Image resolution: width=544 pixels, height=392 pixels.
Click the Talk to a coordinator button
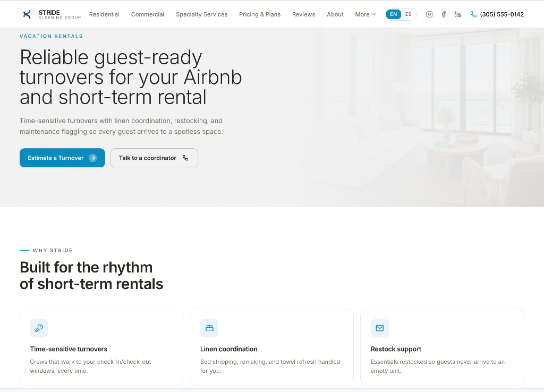tap(154, 158)
